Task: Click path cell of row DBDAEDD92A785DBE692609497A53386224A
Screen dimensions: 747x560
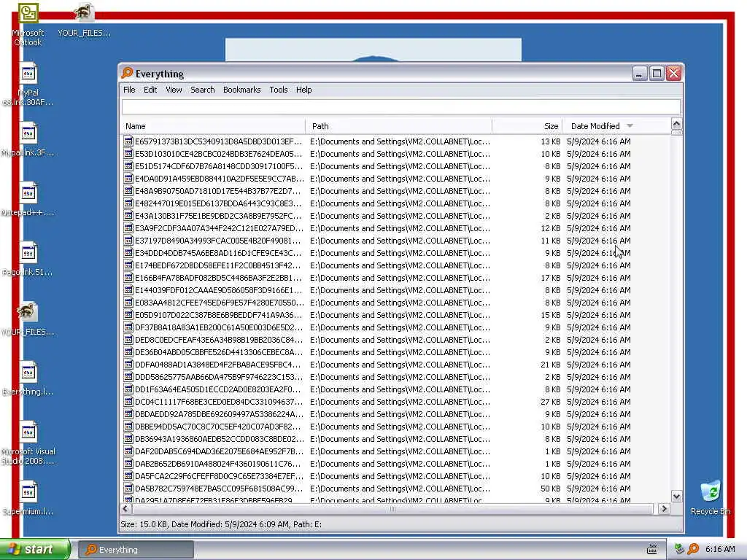Action: click(400, 414)
